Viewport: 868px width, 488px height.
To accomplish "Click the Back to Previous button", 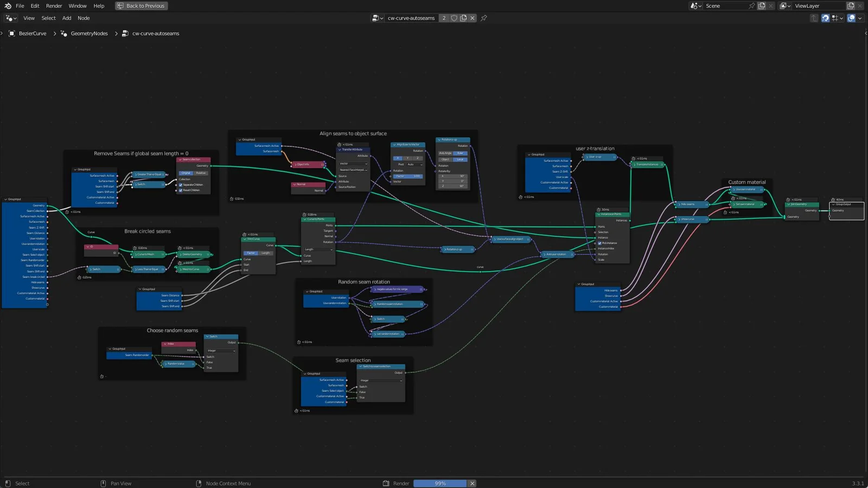I will click(x=141, y=6).
